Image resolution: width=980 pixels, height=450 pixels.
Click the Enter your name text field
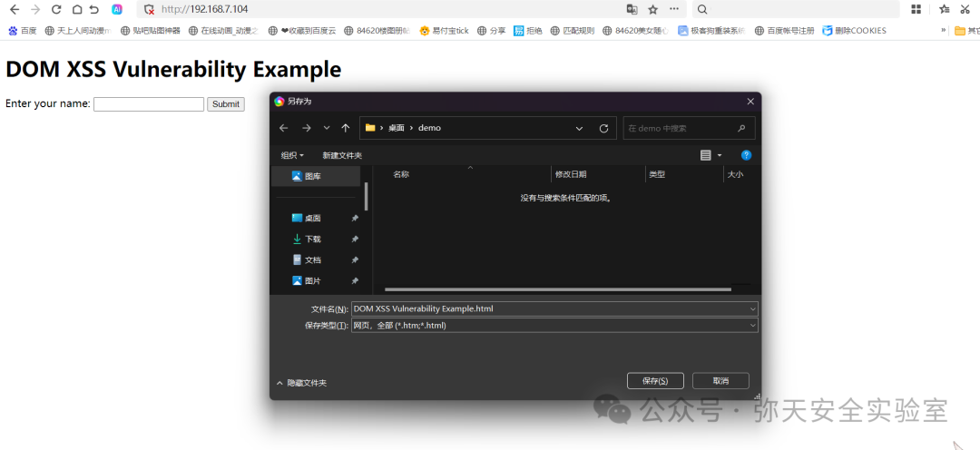[149, 104]
